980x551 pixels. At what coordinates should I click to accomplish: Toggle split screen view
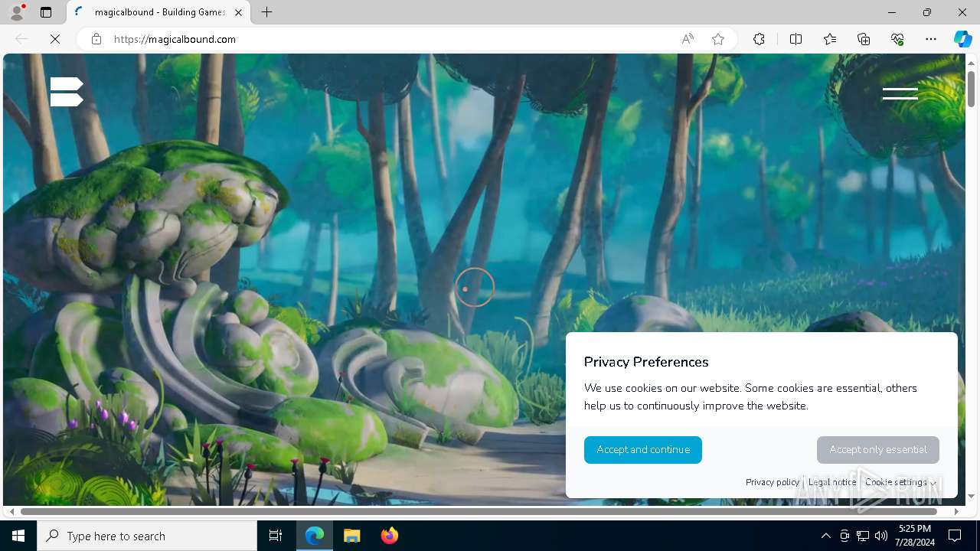pos(795,39)
